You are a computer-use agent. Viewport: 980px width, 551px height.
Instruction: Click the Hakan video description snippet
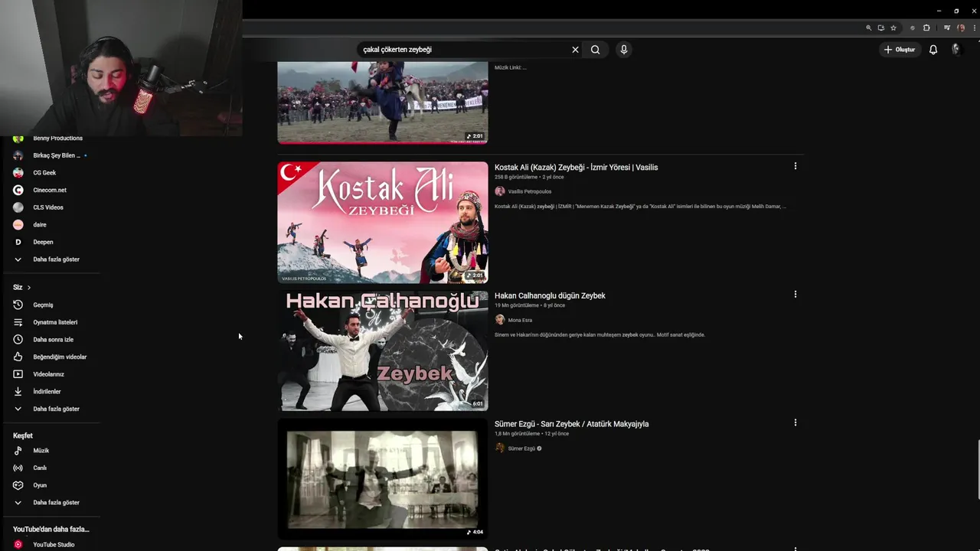tap(599, 334)
